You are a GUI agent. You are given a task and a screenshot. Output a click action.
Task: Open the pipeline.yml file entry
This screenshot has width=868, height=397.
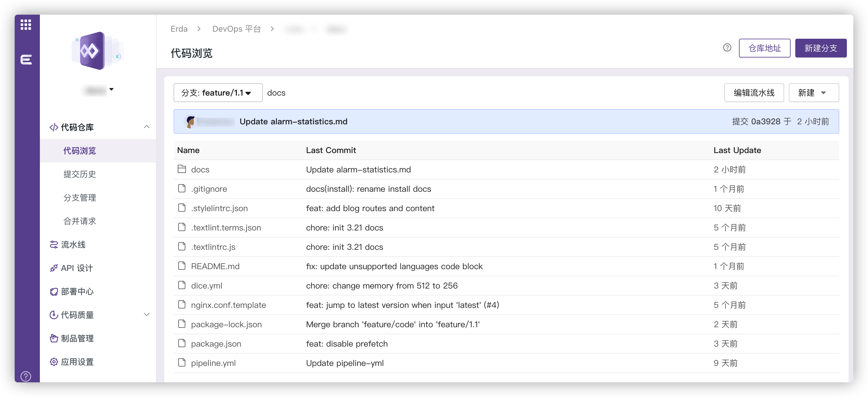click(x=214, y=363)
